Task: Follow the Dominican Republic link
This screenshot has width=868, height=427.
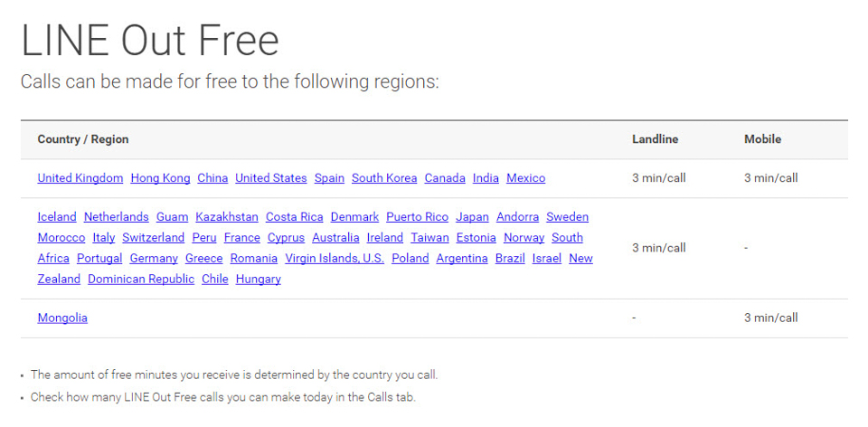Action: (x=141, y=280)
